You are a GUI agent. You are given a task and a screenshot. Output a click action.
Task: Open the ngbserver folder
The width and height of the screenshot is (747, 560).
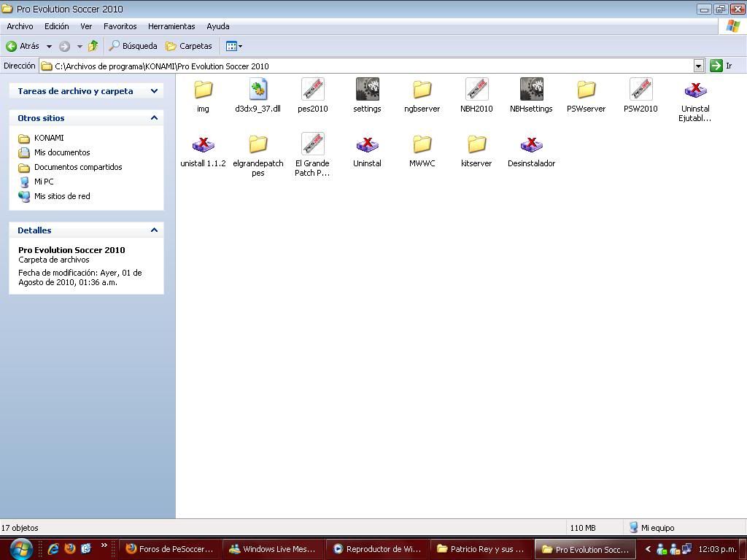point(422,90)
